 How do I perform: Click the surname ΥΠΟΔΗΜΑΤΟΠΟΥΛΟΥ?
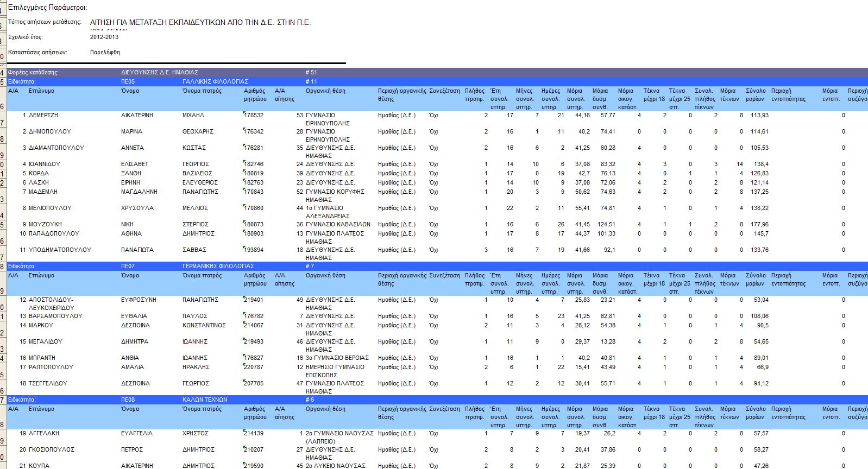click(x=60, y=250)
